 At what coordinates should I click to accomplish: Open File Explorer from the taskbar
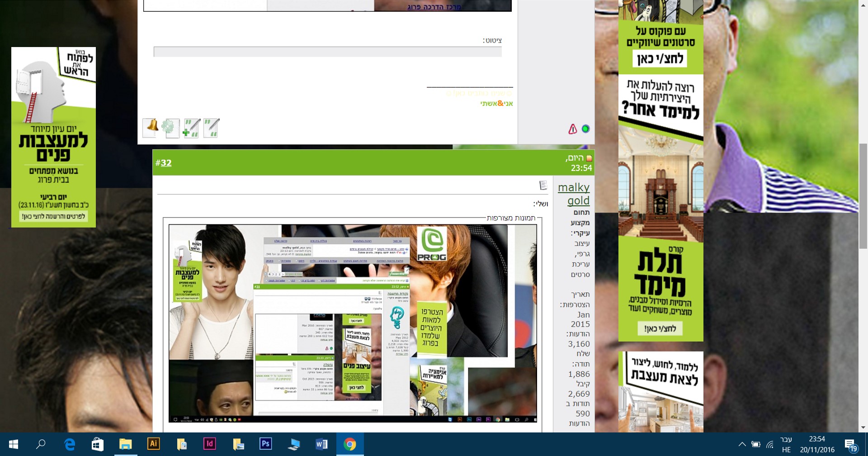click(x=125, y=444)
